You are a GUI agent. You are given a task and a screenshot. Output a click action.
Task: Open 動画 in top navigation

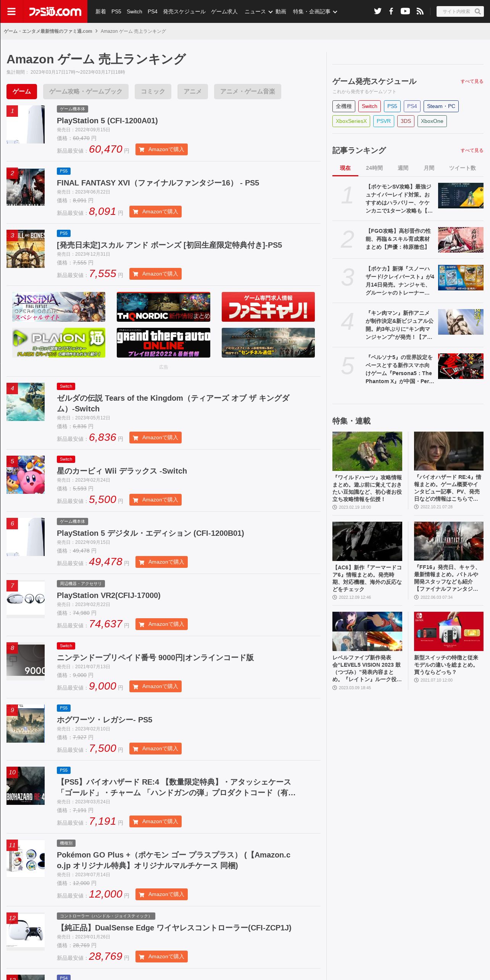point(281,11)
